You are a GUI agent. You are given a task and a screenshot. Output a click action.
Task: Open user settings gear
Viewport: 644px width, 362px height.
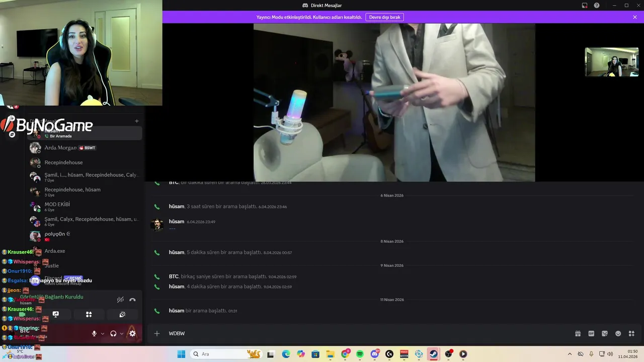[x=132, y=333]
